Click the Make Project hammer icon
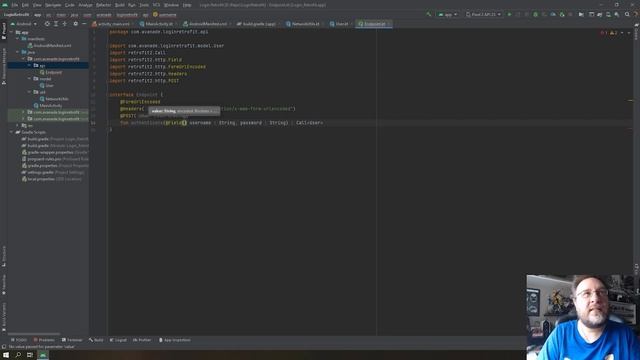 429,14
